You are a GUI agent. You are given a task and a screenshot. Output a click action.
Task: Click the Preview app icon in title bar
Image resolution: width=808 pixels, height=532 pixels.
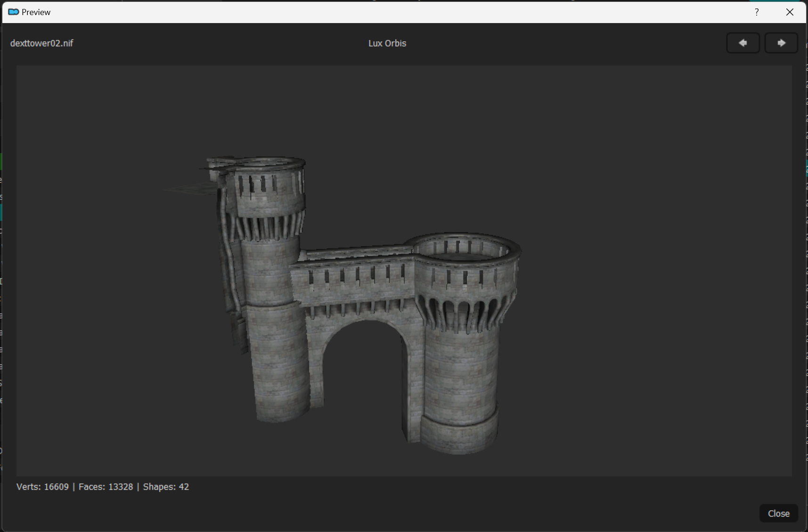(x=13, y=12)
